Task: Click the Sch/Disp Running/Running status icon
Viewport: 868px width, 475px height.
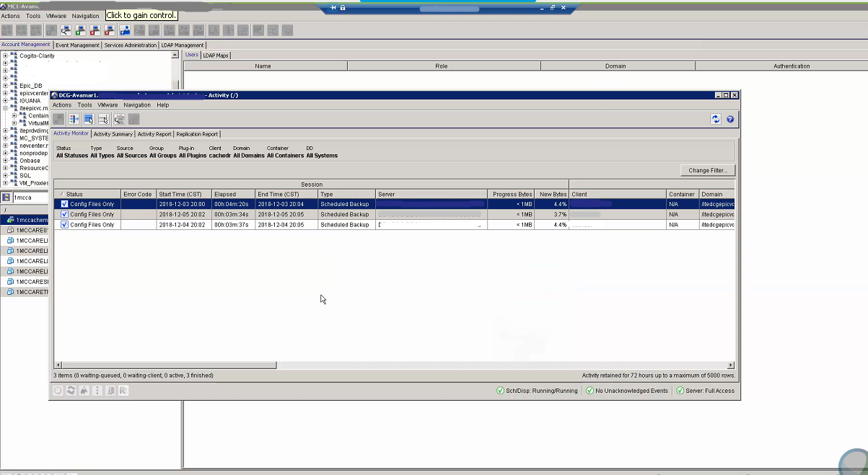Action: point(501,390)
